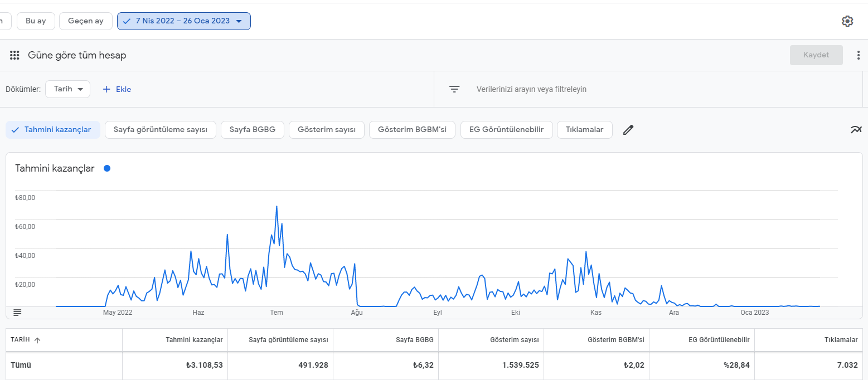Open the report grid menu icon
This screenshot has height=380, width=868.
click(15, 55)
